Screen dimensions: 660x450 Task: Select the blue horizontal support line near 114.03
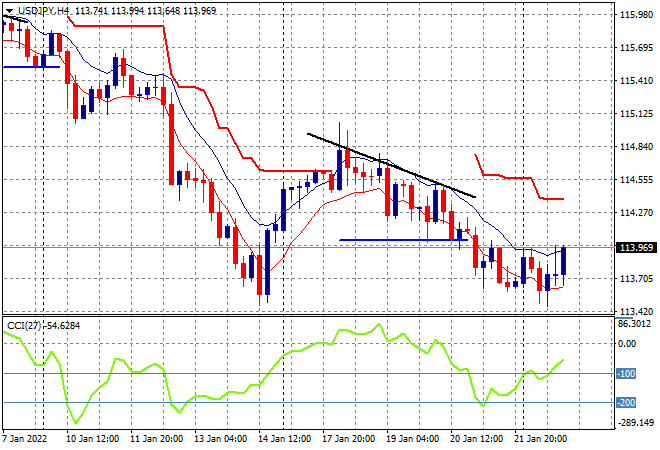(x=403, y=240)
